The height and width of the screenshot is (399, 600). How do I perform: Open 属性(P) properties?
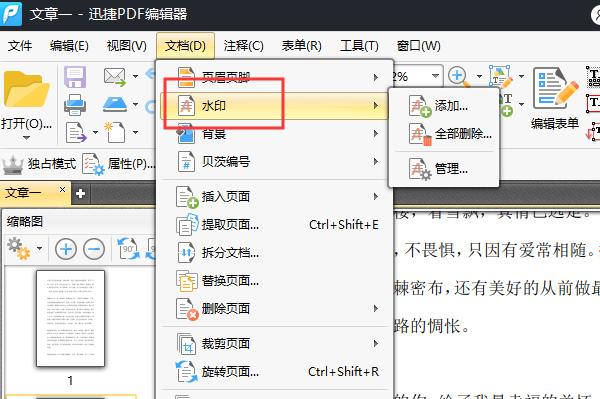click(x=131, y=164)
